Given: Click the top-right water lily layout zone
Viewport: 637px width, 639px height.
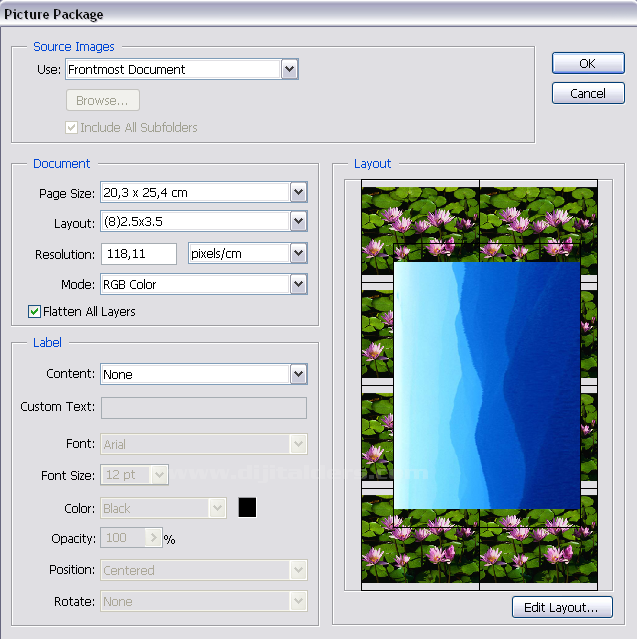Looking at the screenshot, I should (x=538, y=230).
